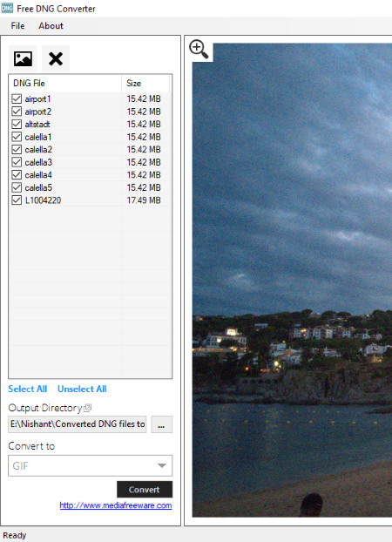Click the Unselect All link
Image resolution: width=392 pixels, height=542 pixels.
[82, 389]
